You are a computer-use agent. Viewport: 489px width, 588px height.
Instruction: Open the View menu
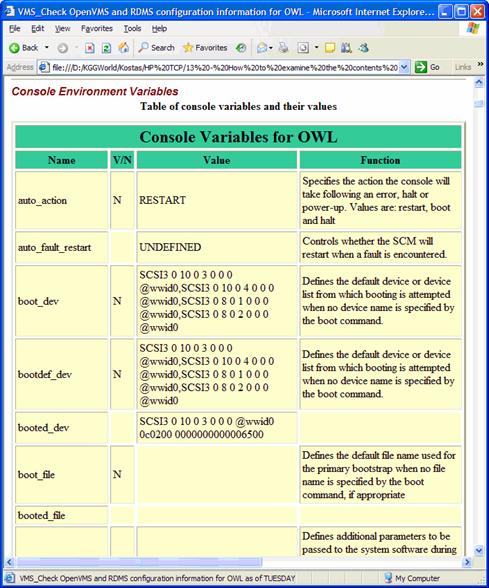point(62,28)
